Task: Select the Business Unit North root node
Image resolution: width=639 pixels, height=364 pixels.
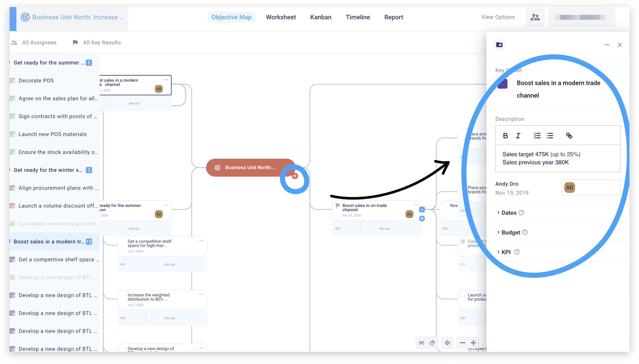Action: pos(250,168)
